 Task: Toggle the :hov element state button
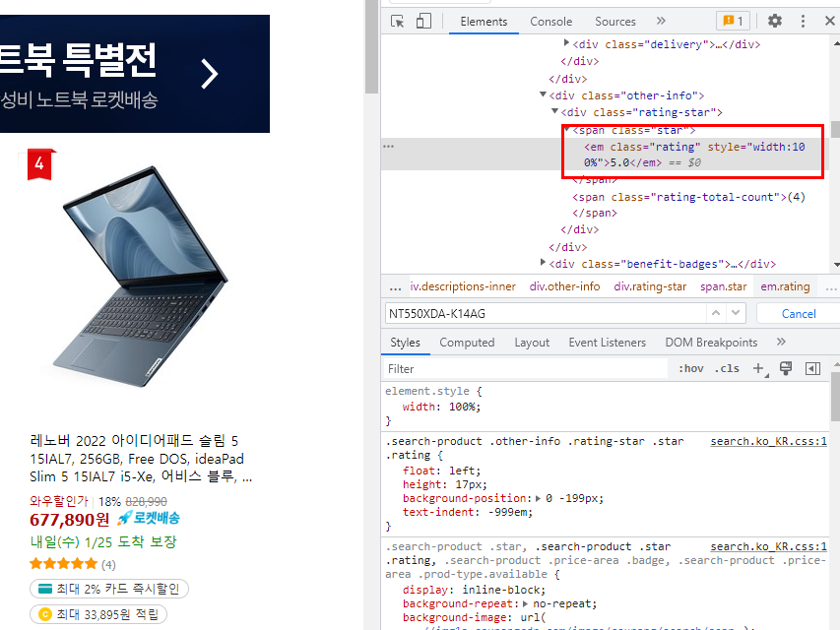690,368
